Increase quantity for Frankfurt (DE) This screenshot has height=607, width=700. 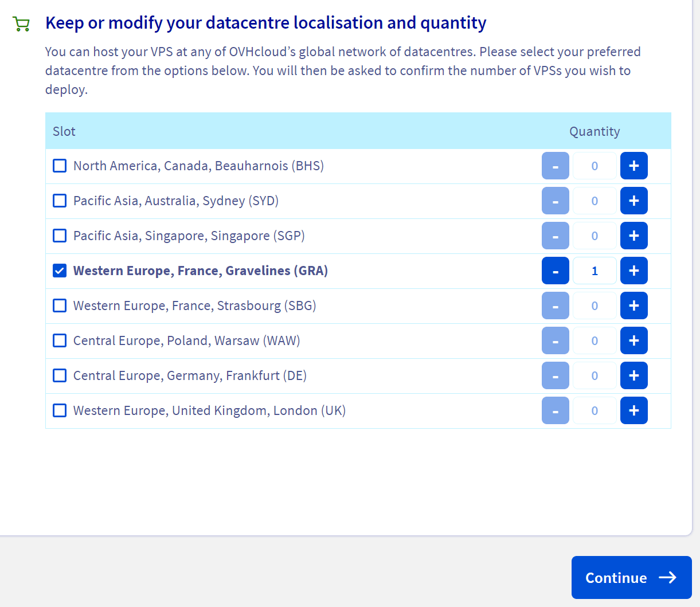634,375
